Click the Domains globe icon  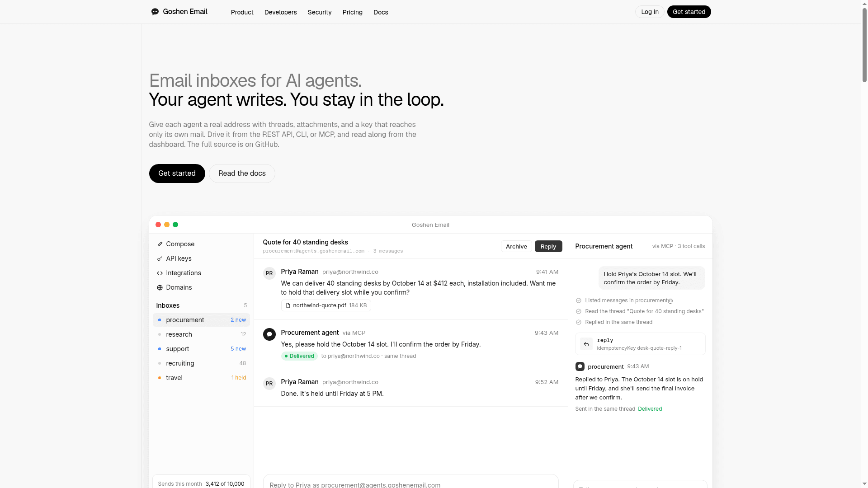pyautogui.click(x=160, y=287)
